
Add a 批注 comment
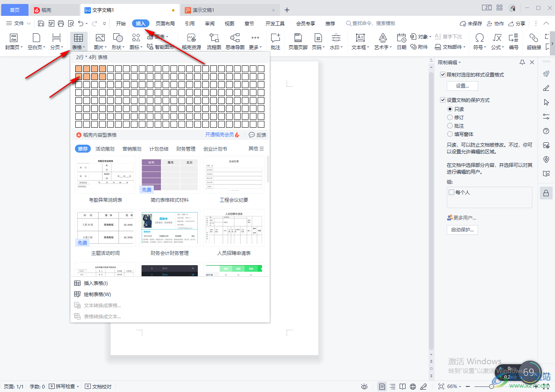pyautogui.click(x=276, y=42)
